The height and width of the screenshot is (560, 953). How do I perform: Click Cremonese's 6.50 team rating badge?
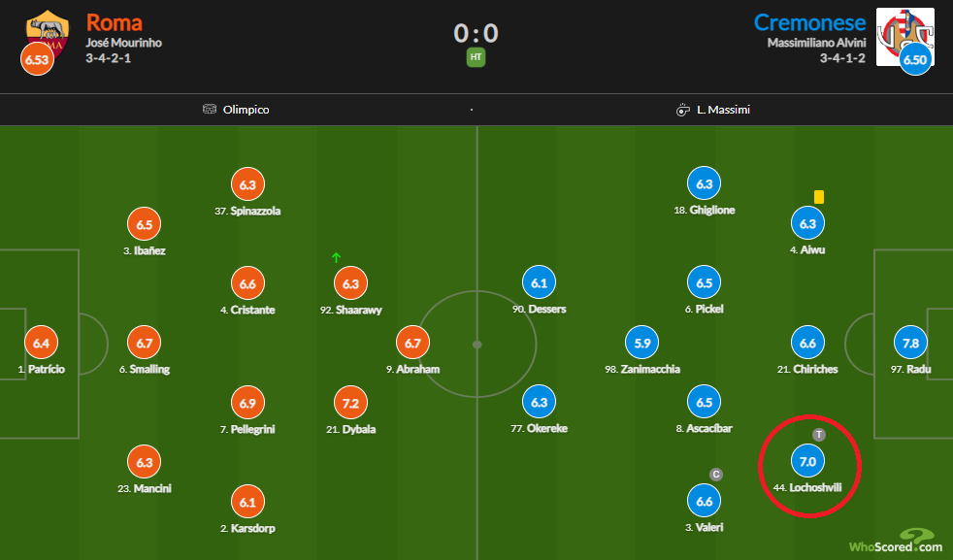click(915, 59)
